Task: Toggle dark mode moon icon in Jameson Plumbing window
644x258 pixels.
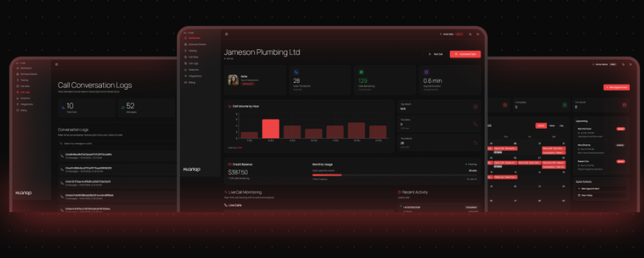Action: (x=470, y=34)
